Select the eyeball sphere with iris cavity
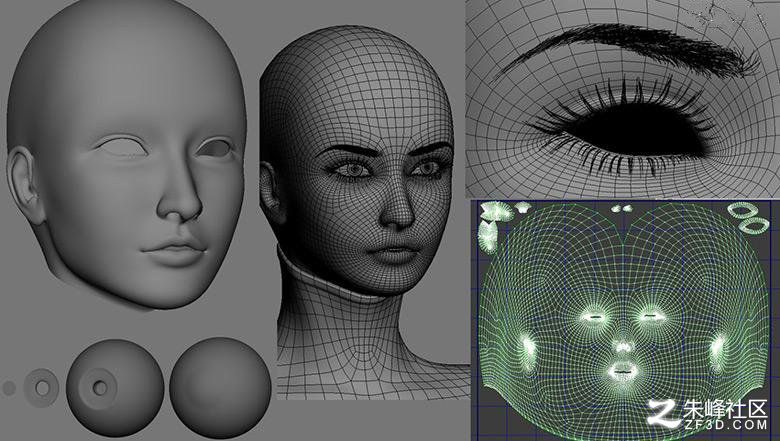780x441 pixels. coord(115,388)
